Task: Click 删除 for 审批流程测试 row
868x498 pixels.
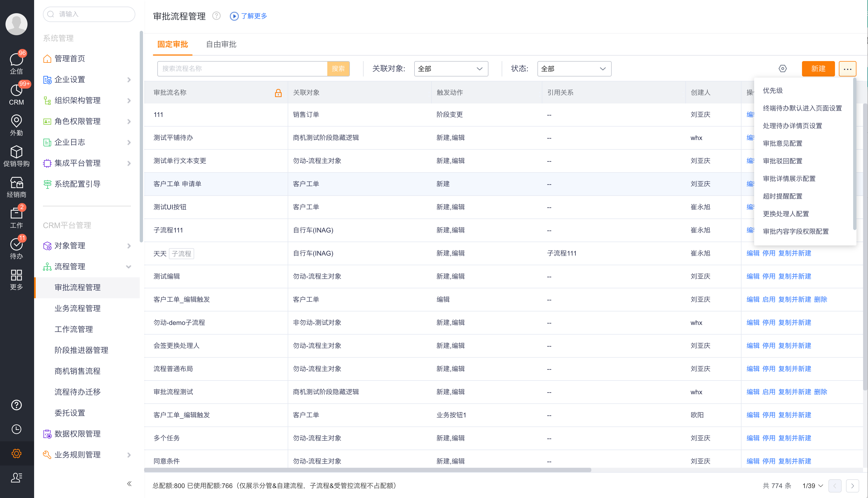Action: (820, 392)
